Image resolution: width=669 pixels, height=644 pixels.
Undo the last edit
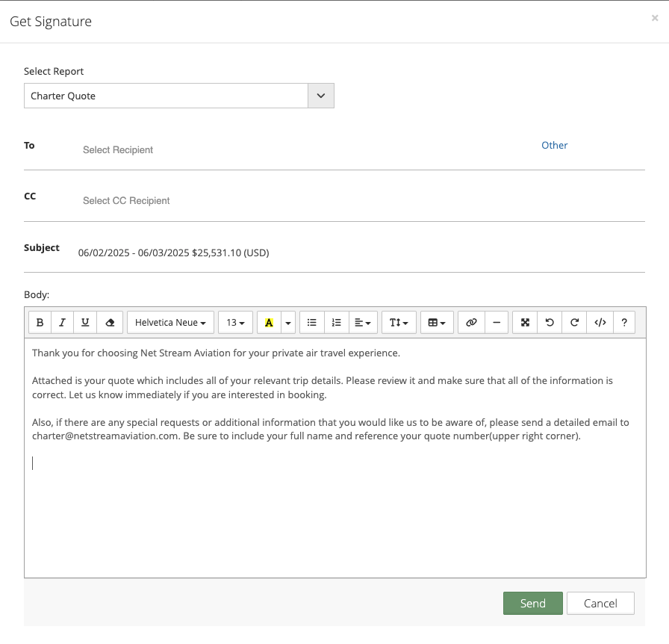(x=550, y=323)
